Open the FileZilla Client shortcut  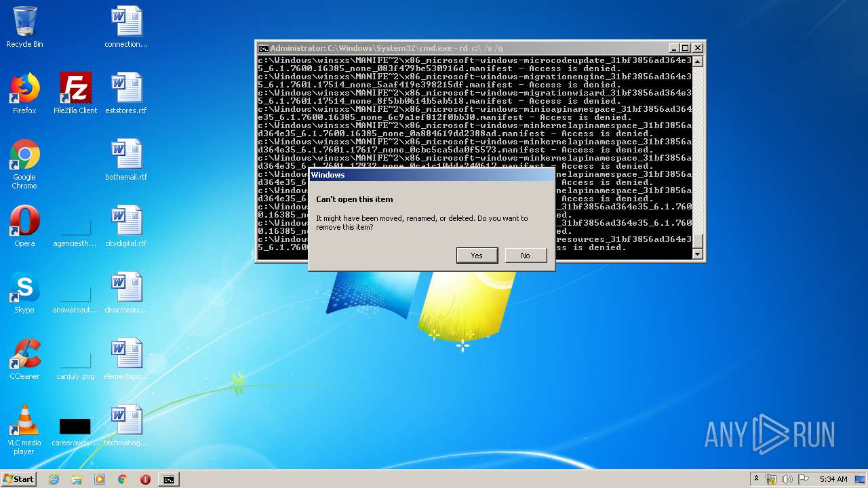(75, 94)
